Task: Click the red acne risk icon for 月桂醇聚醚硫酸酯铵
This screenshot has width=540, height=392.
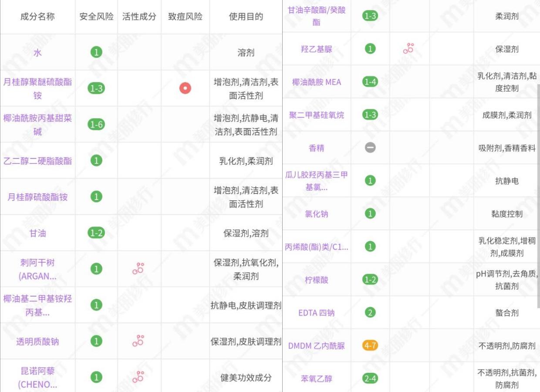Action: point(186,88)
